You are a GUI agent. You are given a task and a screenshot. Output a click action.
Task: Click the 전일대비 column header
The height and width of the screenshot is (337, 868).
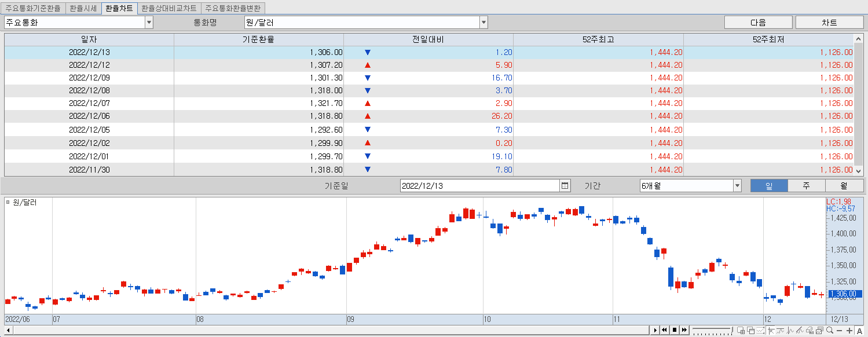[x=428, y=39]
